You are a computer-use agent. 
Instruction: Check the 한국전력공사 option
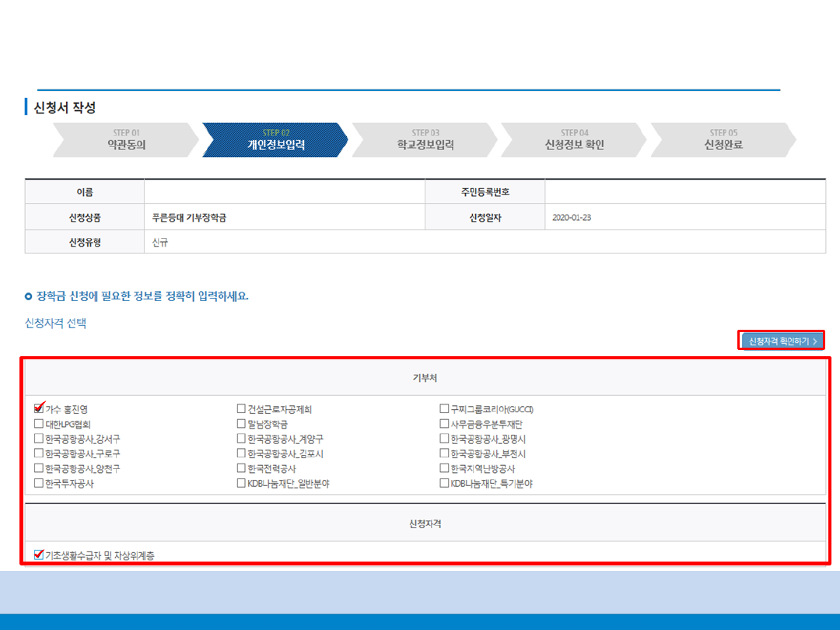click(x=242, y=468)
